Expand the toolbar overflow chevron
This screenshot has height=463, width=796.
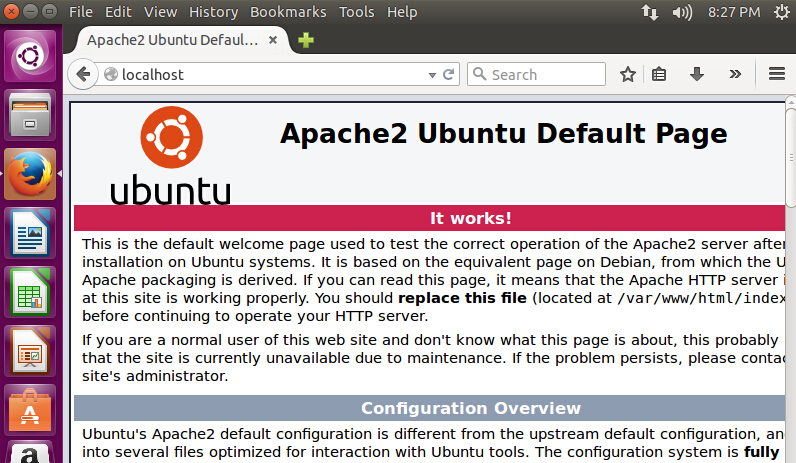[735, 74]
